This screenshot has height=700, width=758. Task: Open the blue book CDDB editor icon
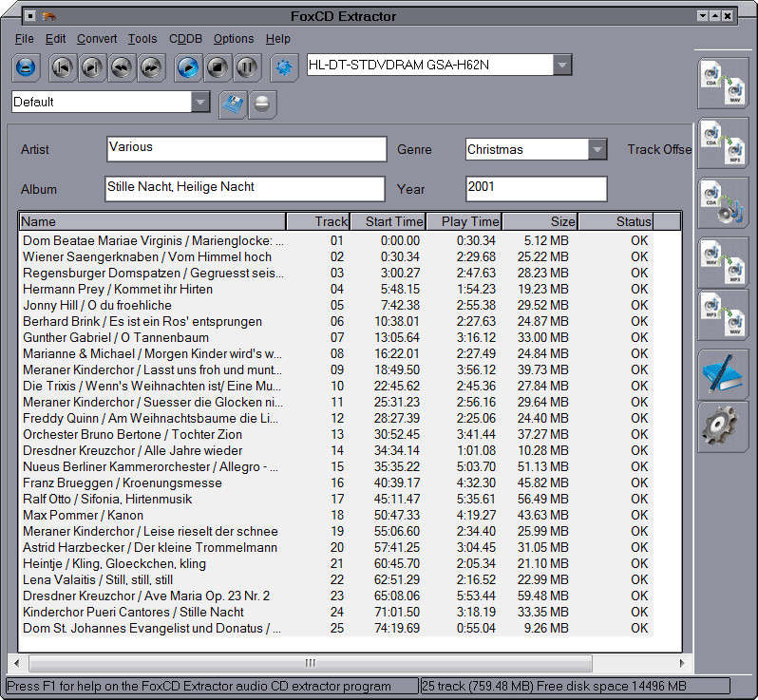723,374
